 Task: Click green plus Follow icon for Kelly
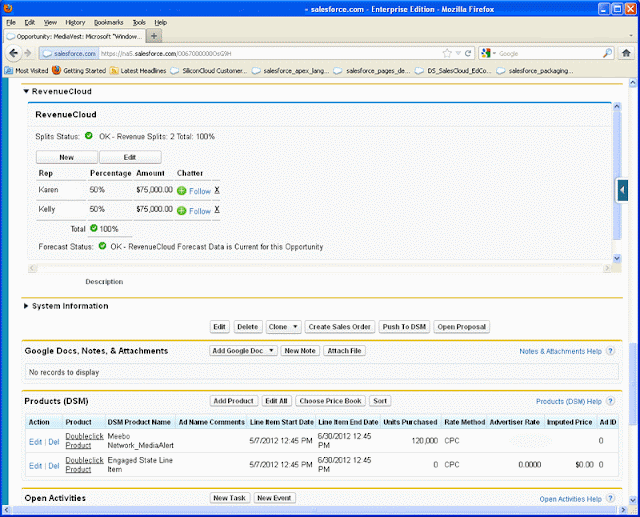click(182, 211)
